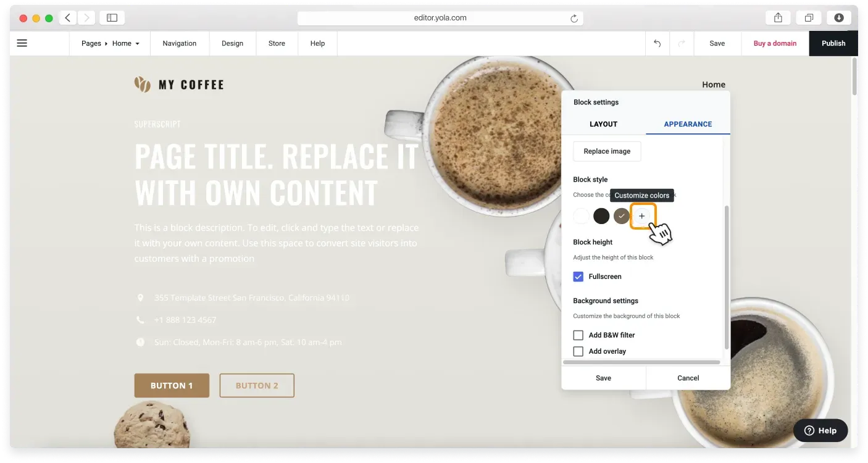This screenshot has height=463, width=868.
Task: Click the page title heading text
Action: point(277,175)
